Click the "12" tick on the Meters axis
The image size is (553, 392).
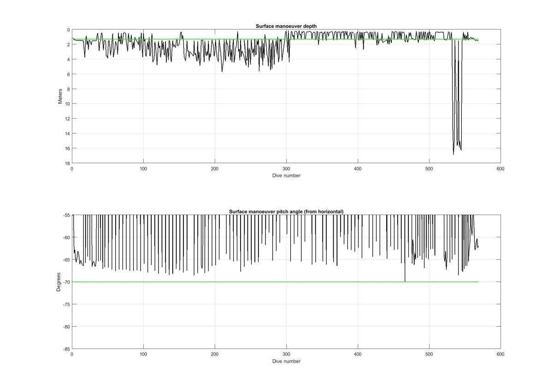[67, 119]
